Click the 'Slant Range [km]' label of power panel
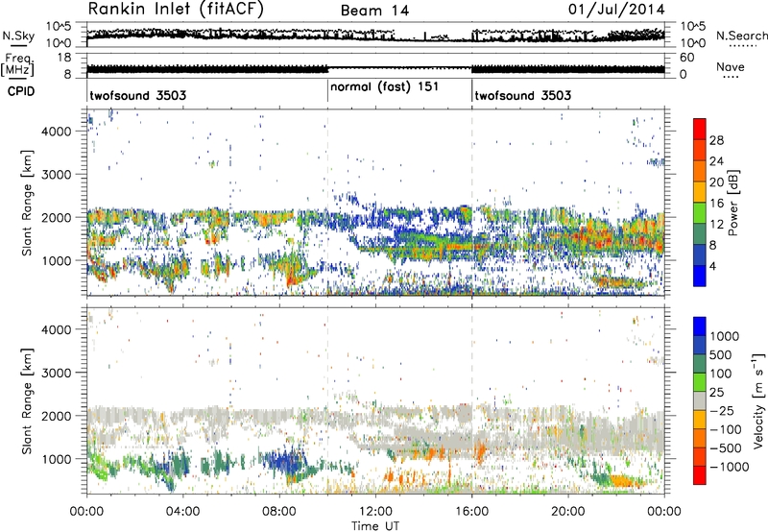This screenshot has width=768, height=532. 27,203
